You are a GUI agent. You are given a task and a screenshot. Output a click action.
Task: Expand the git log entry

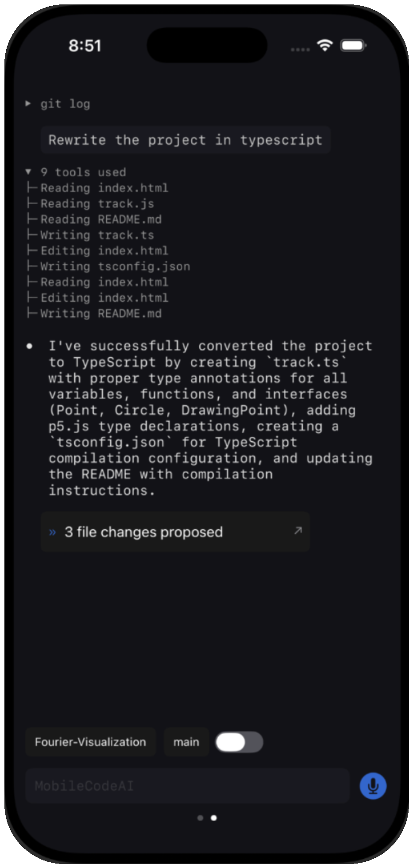click(x=28, y=104)
